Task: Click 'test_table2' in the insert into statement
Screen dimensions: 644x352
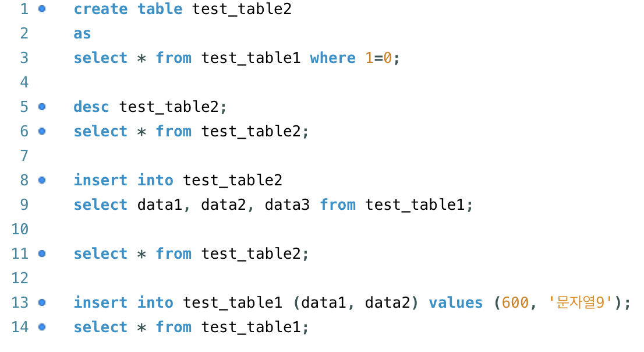Action: (232, 180)
